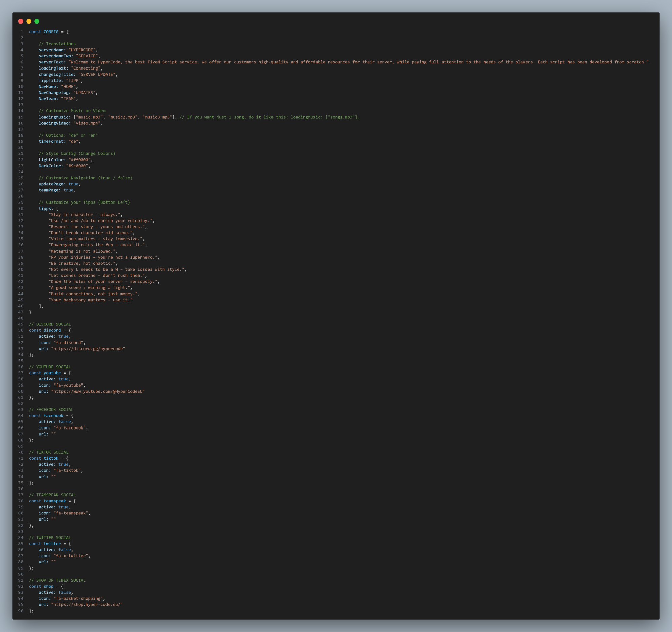
Task: Click the tip about /me and /do
Action: [100, 221]
